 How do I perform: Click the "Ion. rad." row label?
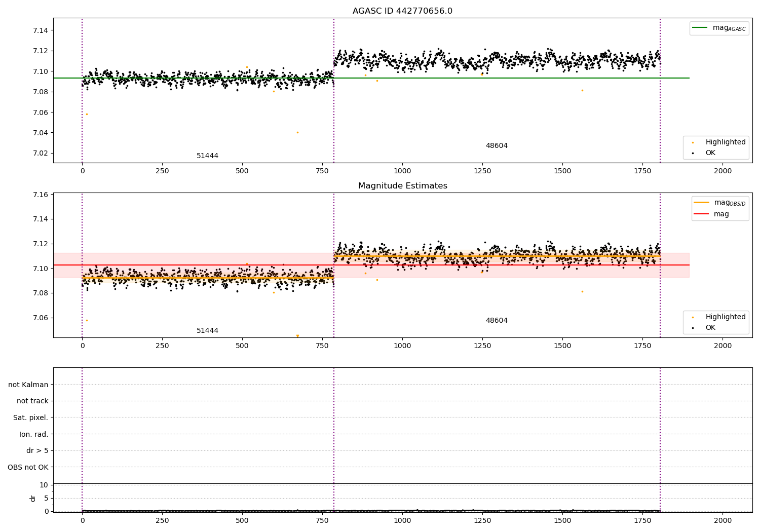34,435
